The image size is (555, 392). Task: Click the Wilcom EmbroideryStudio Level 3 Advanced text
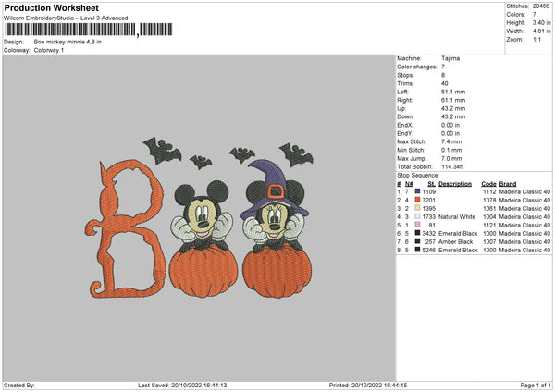(x=66, y=18)
